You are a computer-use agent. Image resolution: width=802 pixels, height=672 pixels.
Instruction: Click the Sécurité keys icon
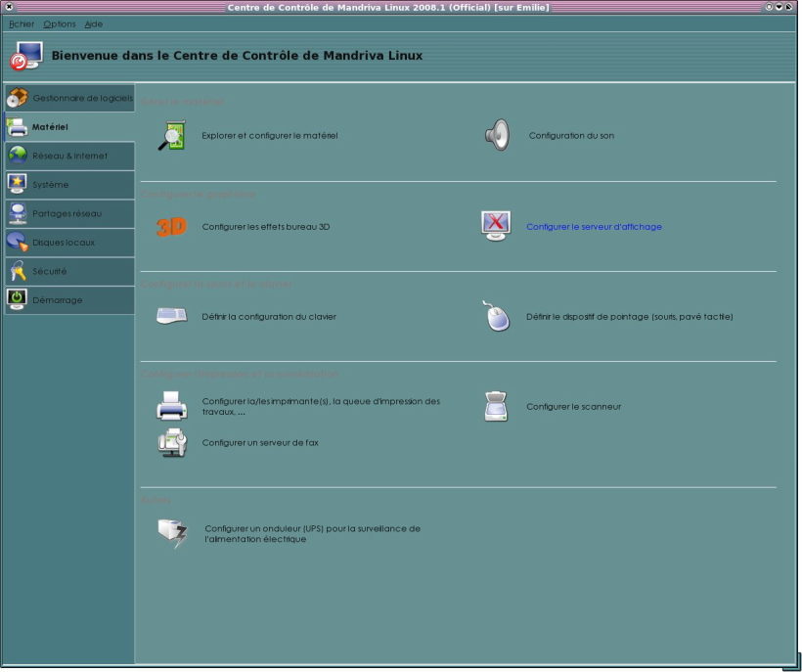tap(18, 271)
